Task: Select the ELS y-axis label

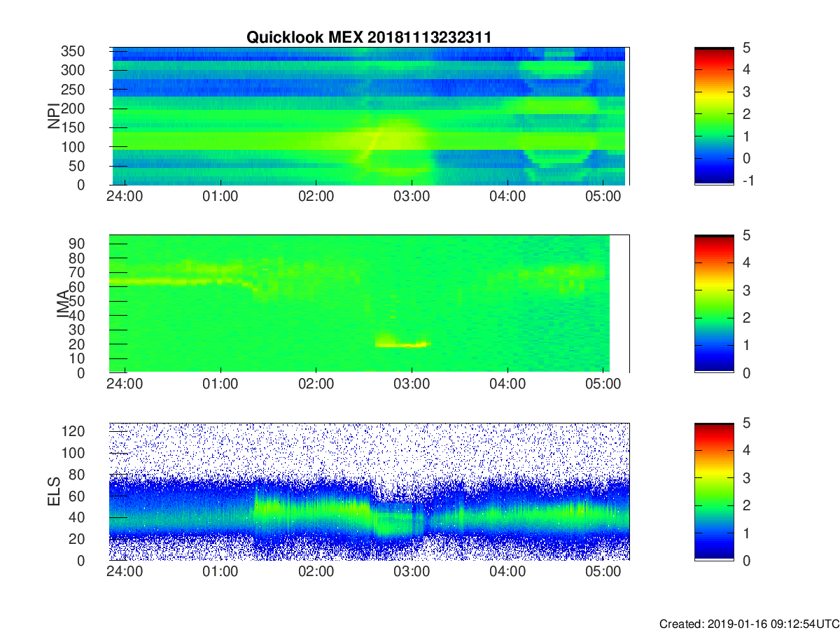Action: (54, 491)
